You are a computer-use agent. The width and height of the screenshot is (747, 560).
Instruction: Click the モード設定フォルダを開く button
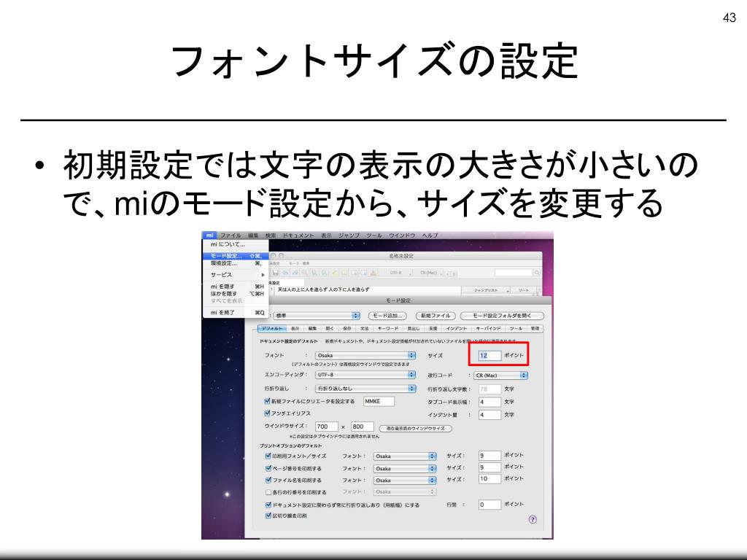point(502,316)
